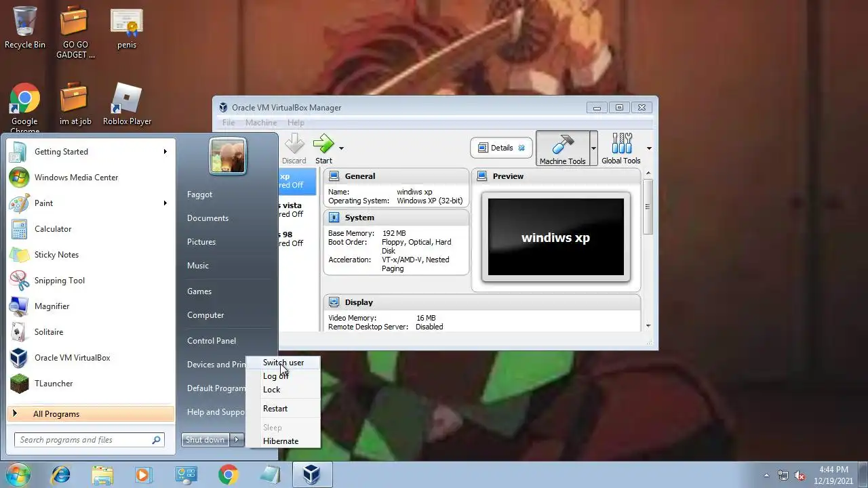
Task: Expand the Global Tools dropdown arrow
Action: click(649, 148)
